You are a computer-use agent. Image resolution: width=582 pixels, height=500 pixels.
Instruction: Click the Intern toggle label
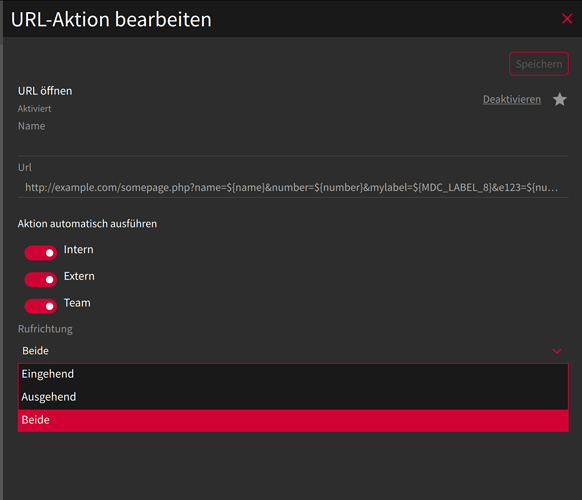tap(78, 249)
